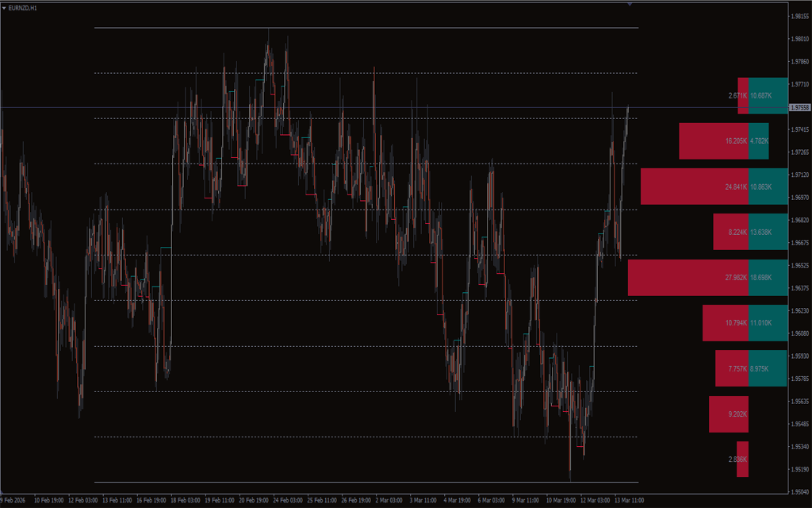The image size is (812, 508).
Task: Click the 13 Mar 11:00 time axis label
Action: (629, 501)
